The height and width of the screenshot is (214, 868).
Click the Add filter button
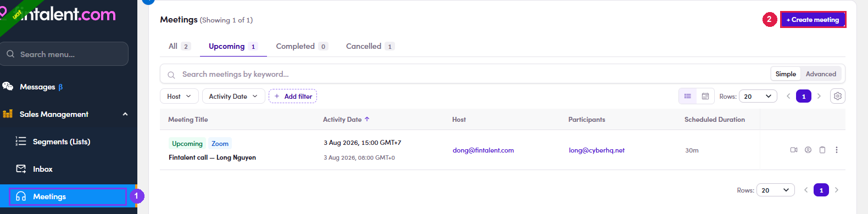293,96
